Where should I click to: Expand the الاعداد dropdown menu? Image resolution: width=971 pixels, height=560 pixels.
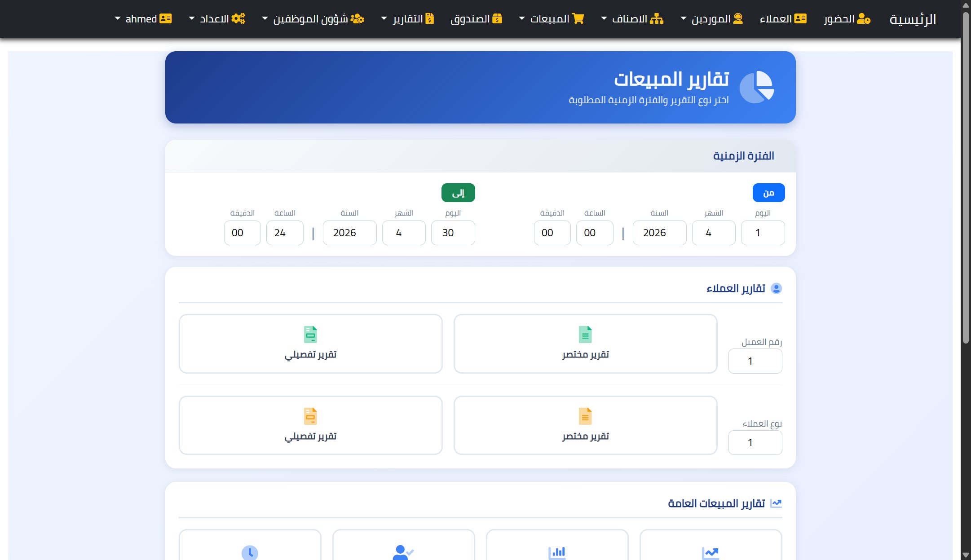pyautogui.click(x=217, y=19)
